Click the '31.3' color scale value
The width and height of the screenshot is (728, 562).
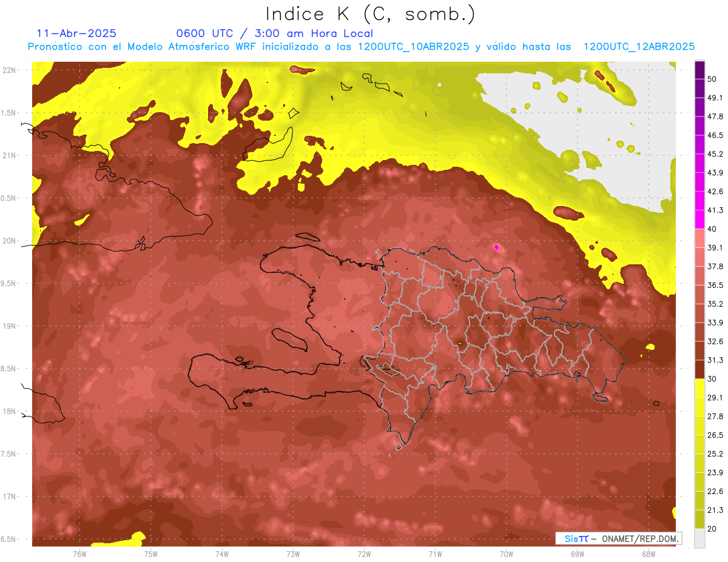pos(715,360)
